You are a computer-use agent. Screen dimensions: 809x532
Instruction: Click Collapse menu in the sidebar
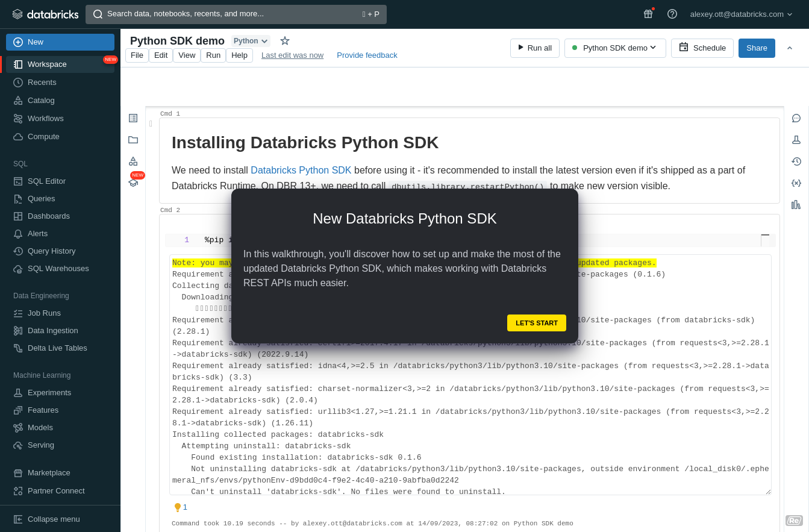[x=54, y=519]
